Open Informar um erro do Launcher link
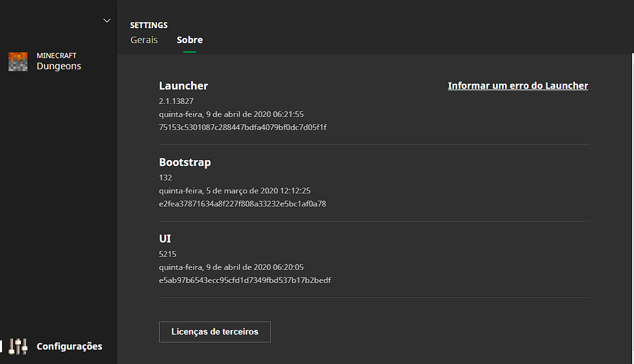 click(518, 86)
